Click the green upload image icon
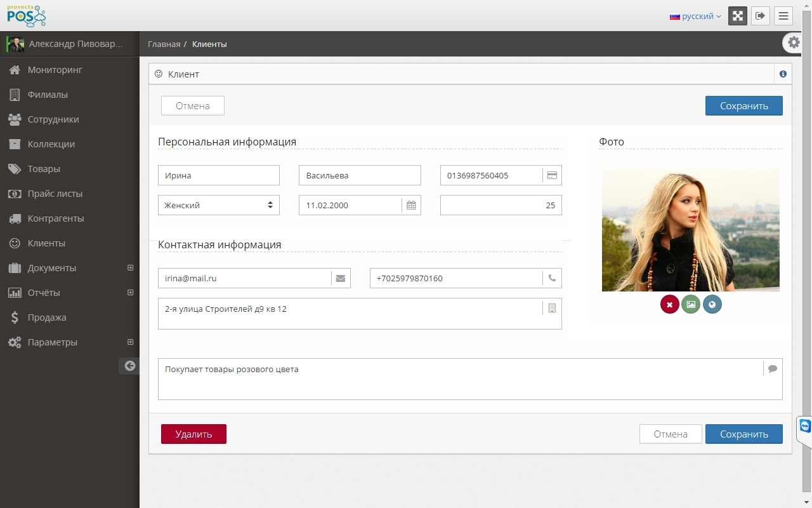The height and width of the screenshot is (508, 812). tap(691, 305)
